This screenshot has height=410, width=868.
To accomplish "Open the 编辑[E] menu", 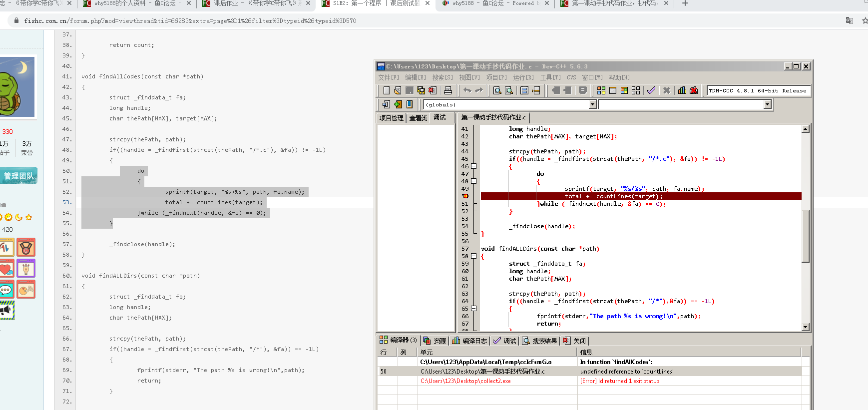I will (416, 77).
